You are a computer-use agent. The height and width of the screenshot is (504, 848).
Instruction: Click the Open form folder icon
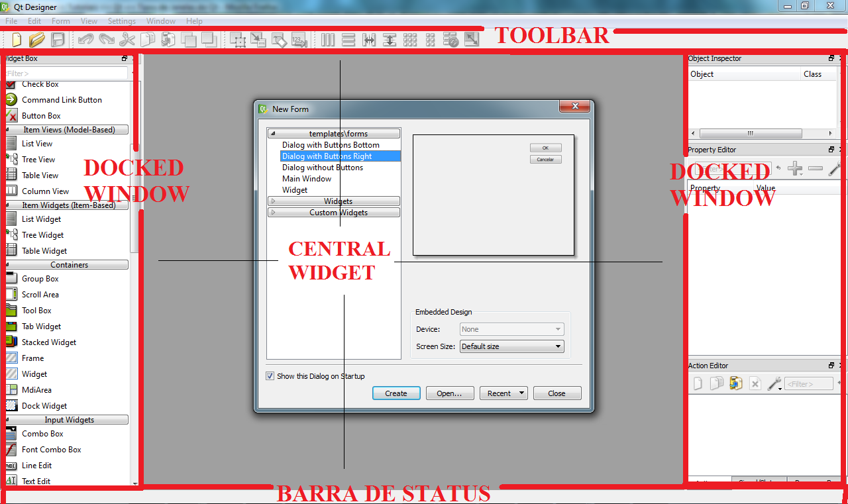tap(37, 40)
